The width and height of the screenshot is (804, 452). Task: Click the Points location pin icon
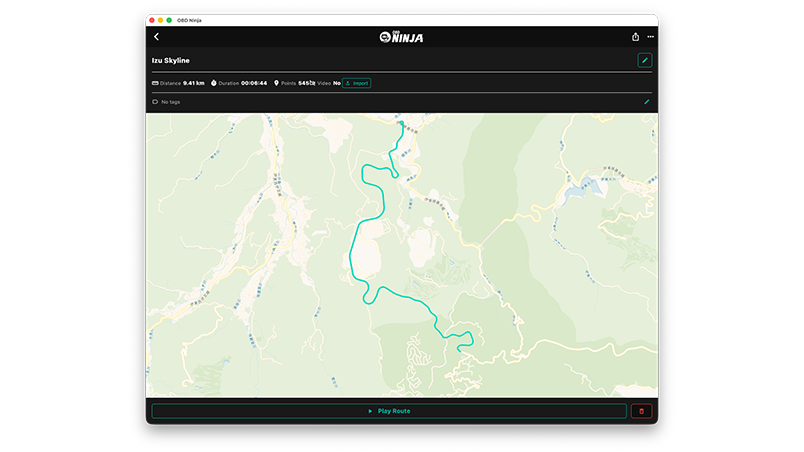pyautogui.click(x=276, y=83)
